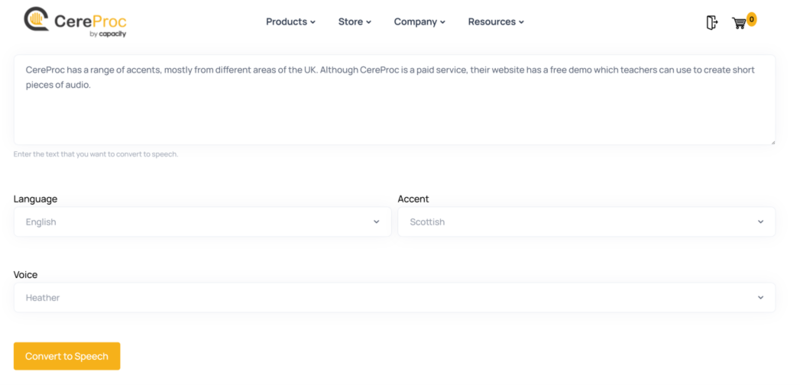Screen dimensions: 800x385
Task: Open the login door icon
Action: point(712,22)
